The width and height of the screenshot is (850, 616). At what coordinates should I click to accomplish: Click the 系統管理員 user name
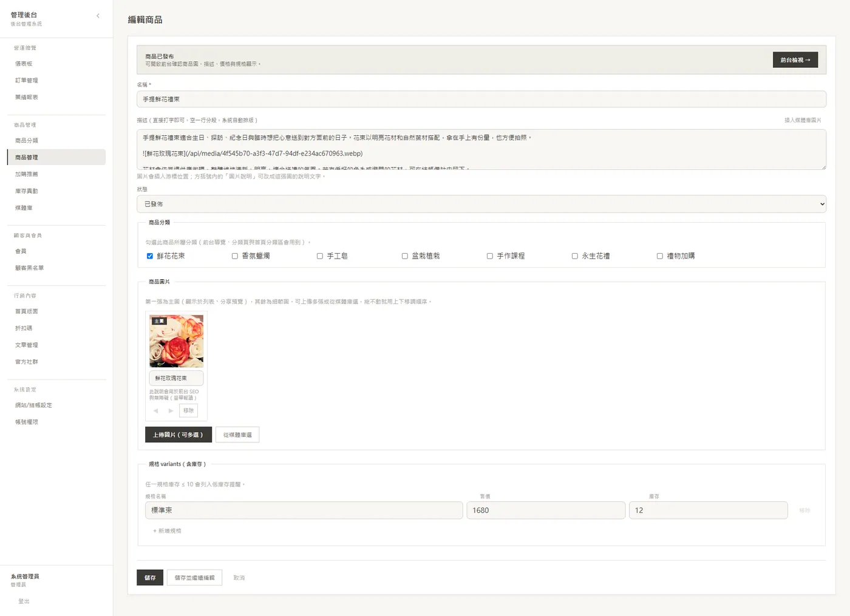25,577
